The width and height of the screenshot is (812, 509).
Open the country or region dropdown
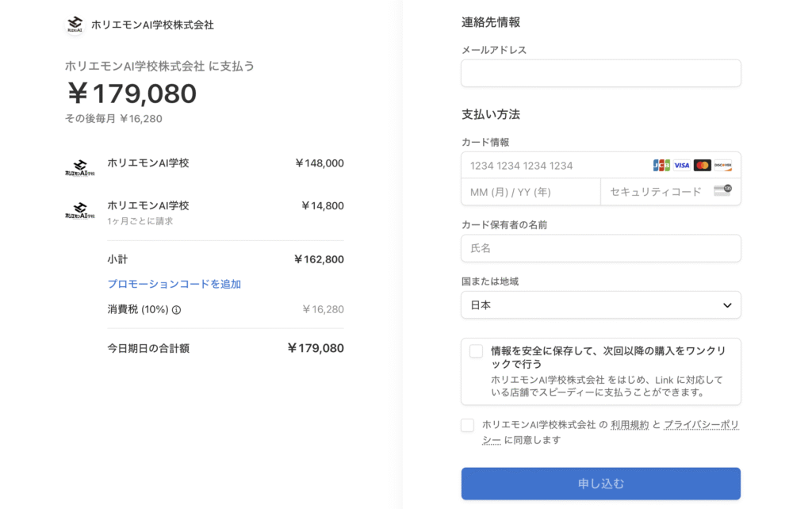[601, 305]
